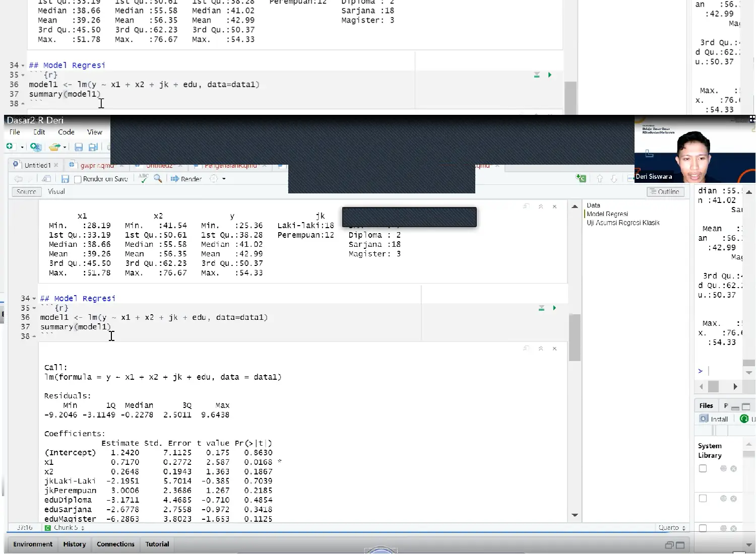
Task: Click the Open file folder icon
Action: tap(54, 147)
